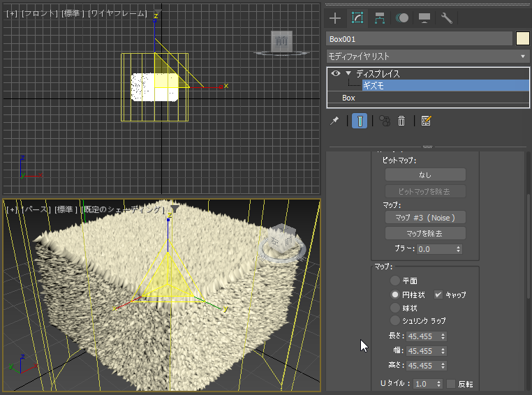Click the front viewport filter funnel icon
The height and width of the screenshot is (395, 532).
pyautogui.click(x=157, y=12)
